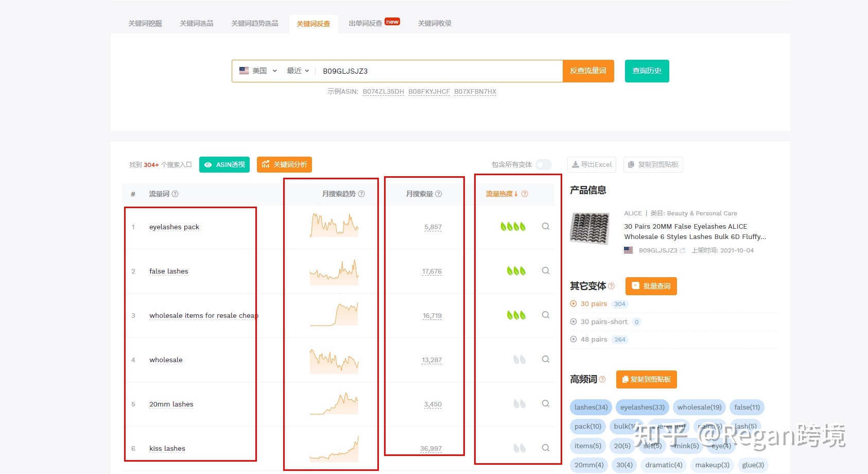Select the 48 pairs variant radio
The height and width of the screenshot is (474, 868).
[574, 339]
